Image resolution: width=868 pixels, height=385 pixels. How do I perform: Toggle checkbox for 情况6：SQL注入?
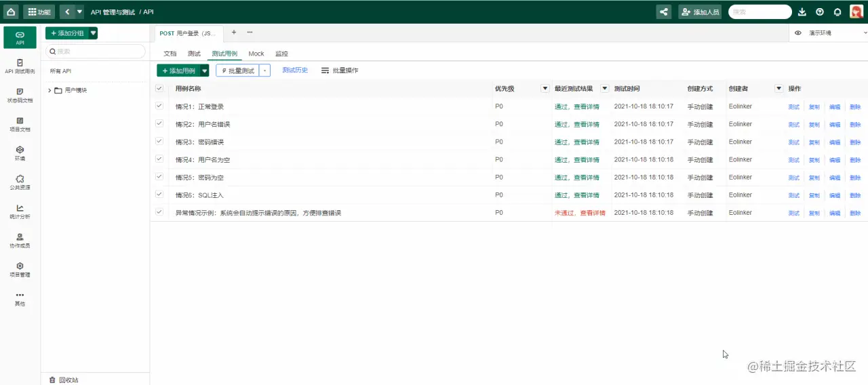pyautogui.click(x=159, y=194)
